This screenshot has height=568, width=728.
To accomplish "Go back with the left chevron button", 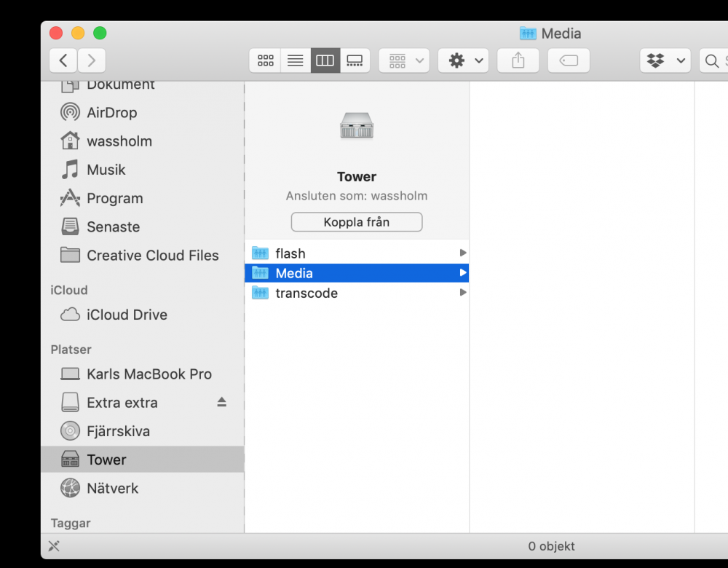I will point(63,60).
